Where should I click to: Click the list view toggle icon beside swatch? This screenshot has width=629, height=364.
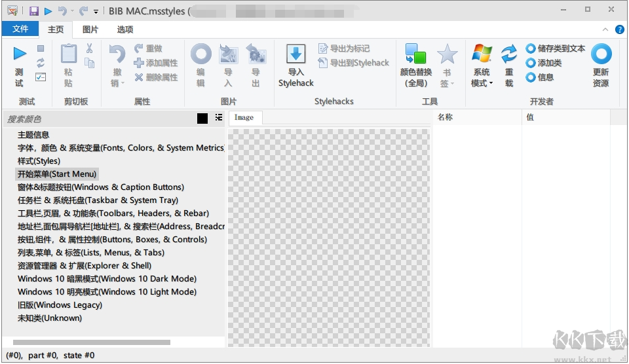[x=219, y=117]
